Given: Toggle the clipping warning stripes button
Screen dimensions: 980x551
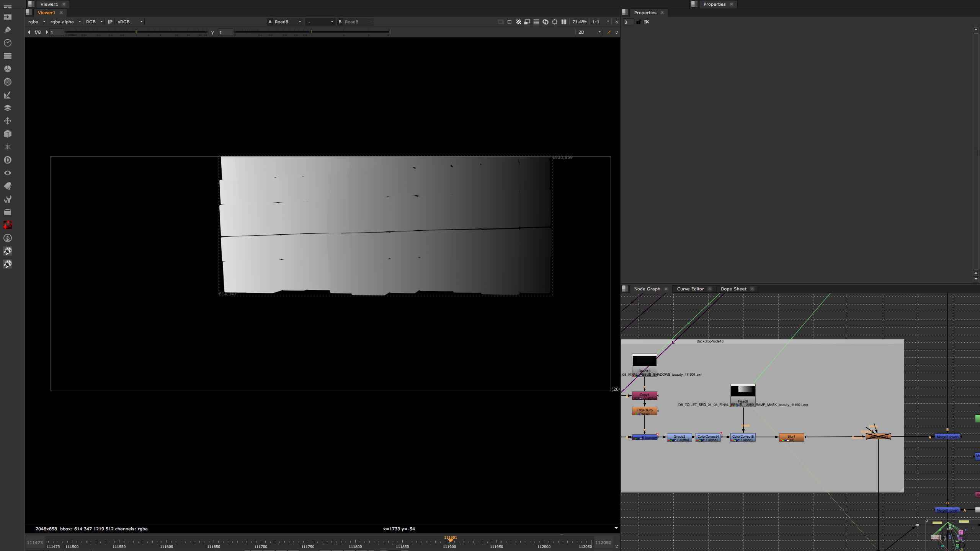Looking at the screenshot, I should point(518,22).
